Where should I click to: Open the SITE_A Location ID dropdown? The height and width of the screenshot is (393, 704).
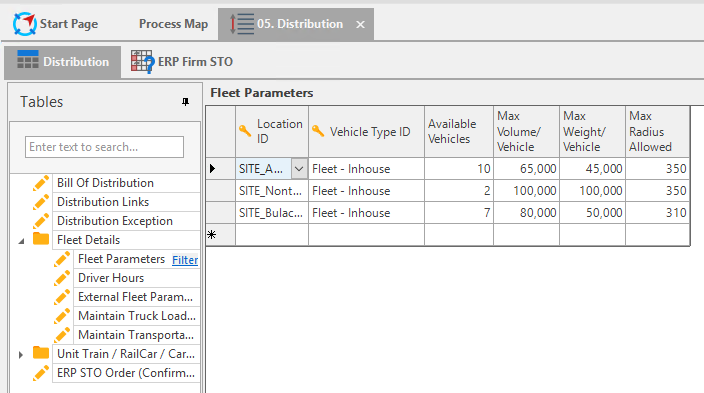[x=299, y=169]
